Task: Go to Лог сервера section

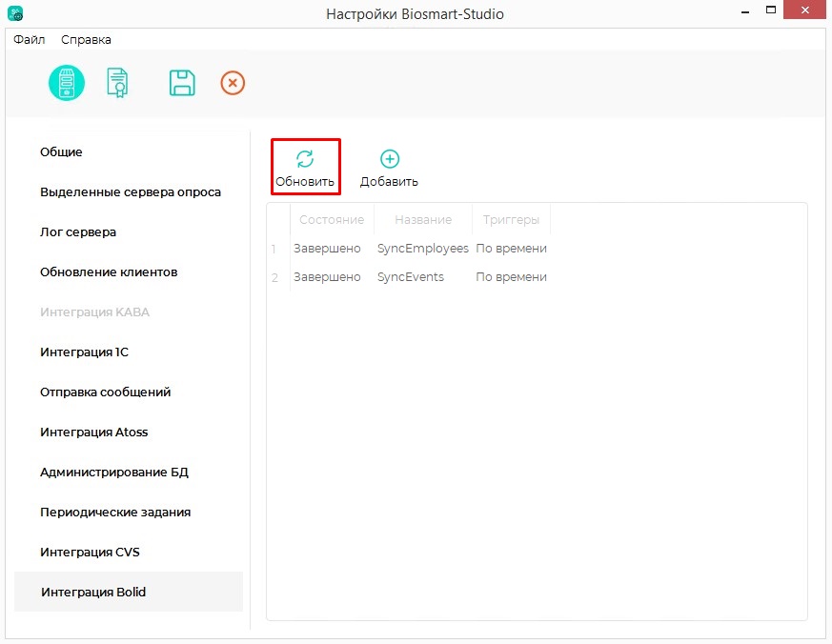Action: pos(129,232)
